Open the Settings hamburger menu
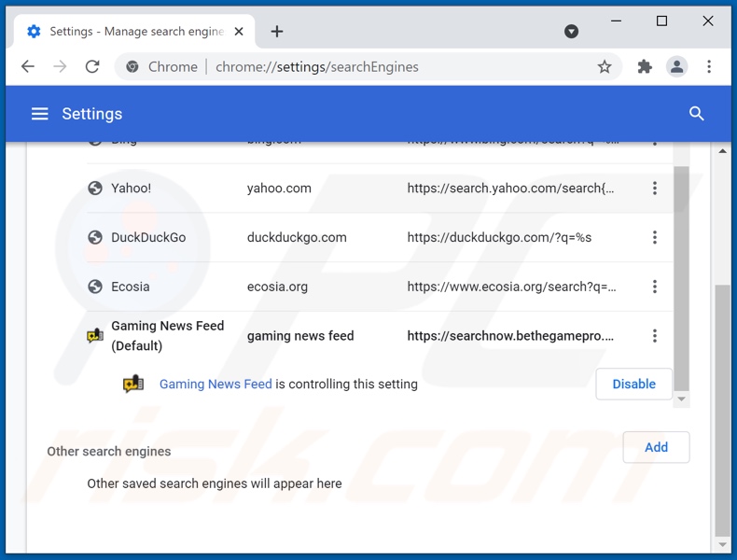This screenshot has height=560, width=737. [40, 114]
